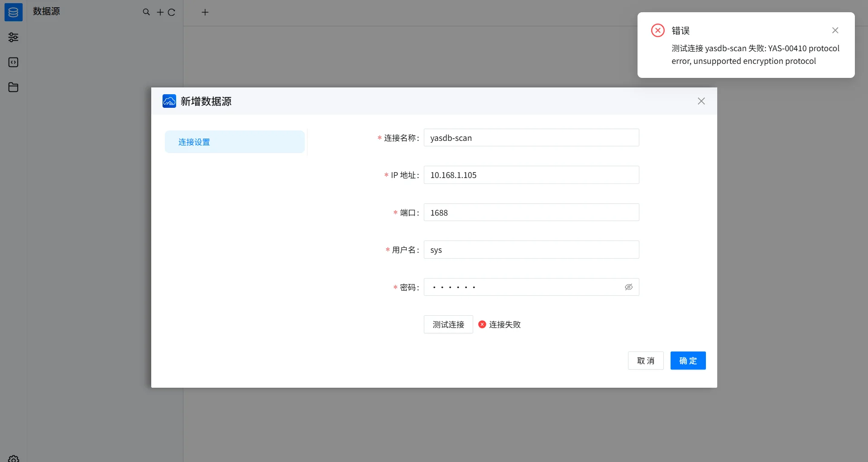This screenshot has height=462, width=868.
Task: Open the code snippet sidebar icon
Action: click(13, 62)
